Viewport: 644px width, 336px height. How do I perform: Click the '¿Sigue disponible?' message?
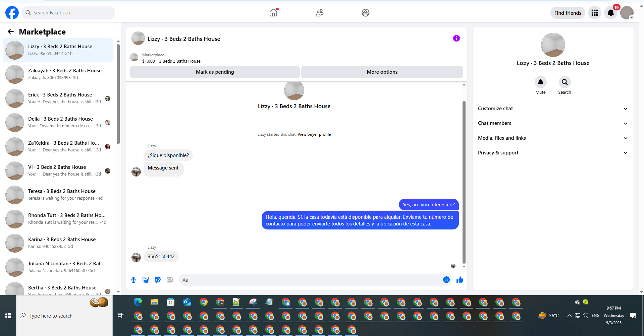click(168, 155)
